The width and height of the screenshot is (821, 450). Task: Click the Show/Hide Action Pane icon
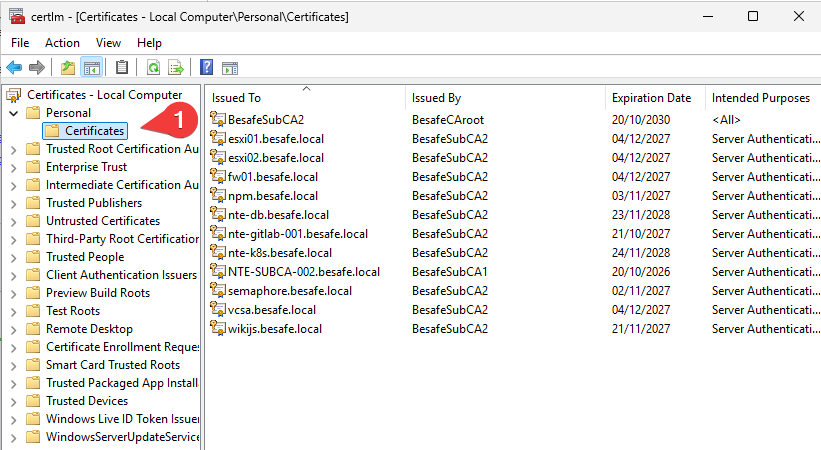click(x=230, y=68)
